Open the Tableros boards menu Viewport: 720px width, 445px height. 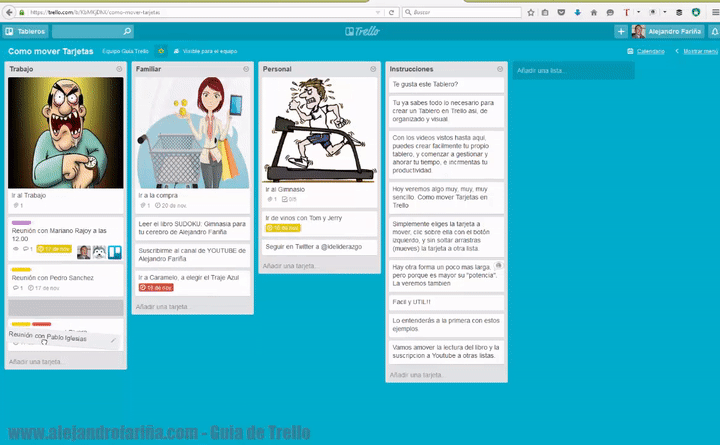pos(26,31)
